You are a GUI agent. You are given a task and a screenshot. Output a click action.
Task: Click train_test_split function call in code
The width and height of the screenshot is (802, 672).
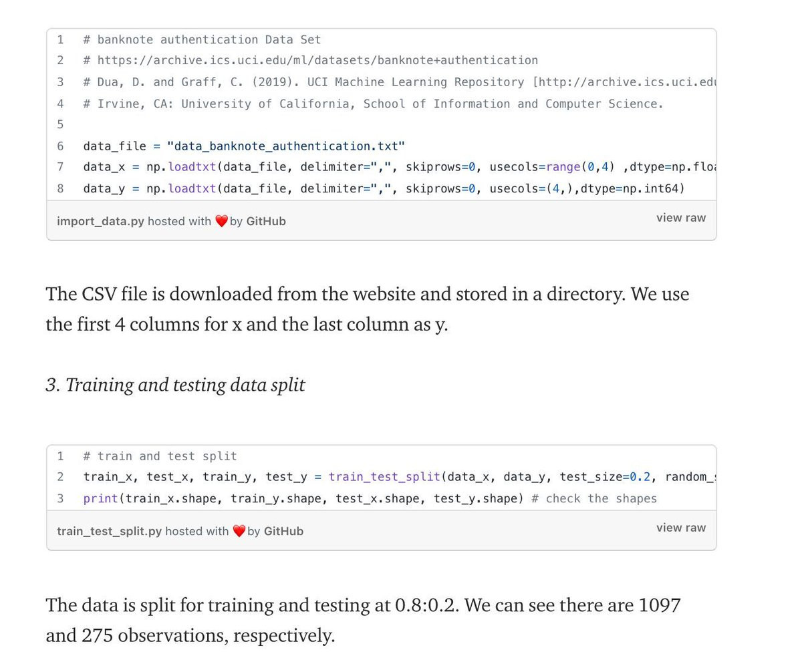[x=384, y=477]
